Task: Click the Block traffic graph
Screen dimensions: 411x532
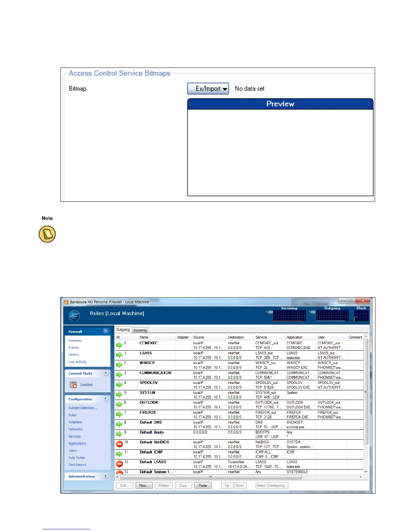Action: [361, 315]
